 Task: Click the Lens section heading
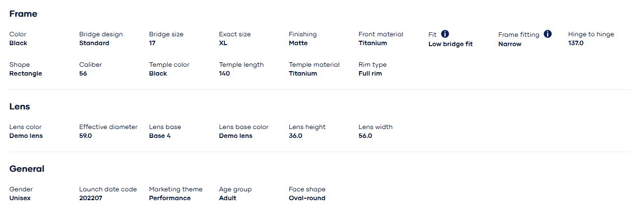(20, 106)
